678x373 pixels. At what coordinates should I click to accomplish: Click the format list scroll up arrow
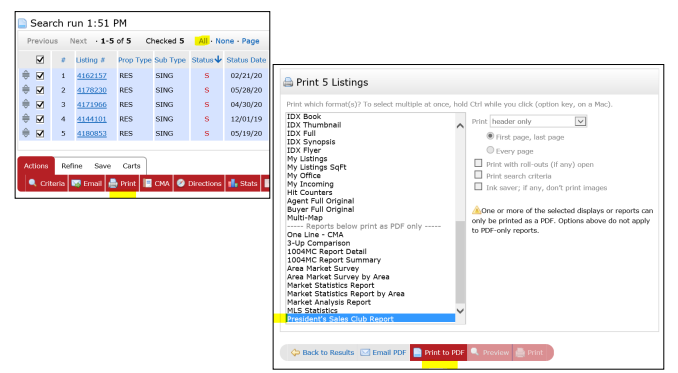(460, 126)
